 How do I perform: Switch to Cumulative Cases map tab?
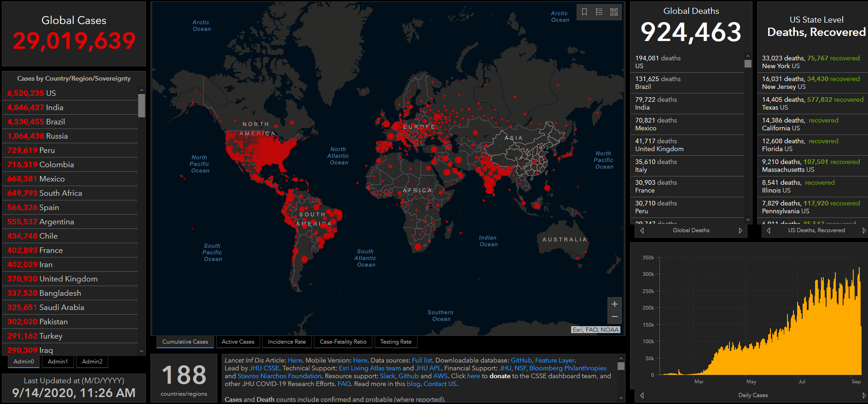click(x=185, y=342)
